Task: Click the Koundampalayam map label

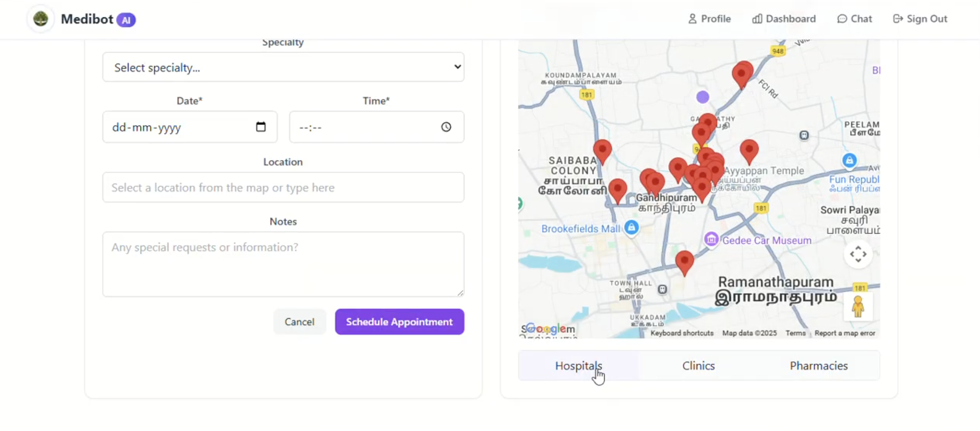Action: coord(580,78)
